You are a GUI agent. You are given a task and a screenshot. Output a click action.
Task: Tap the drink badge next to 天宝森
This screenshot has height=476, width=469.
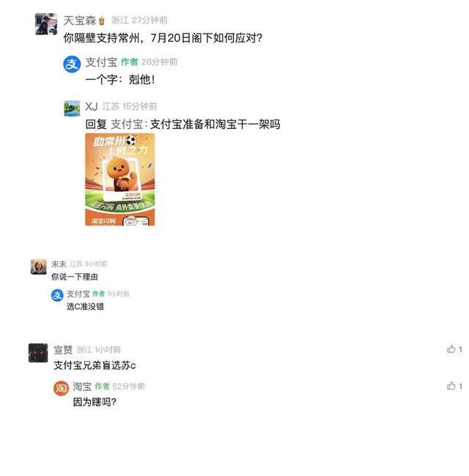click(x=102, y=21)
